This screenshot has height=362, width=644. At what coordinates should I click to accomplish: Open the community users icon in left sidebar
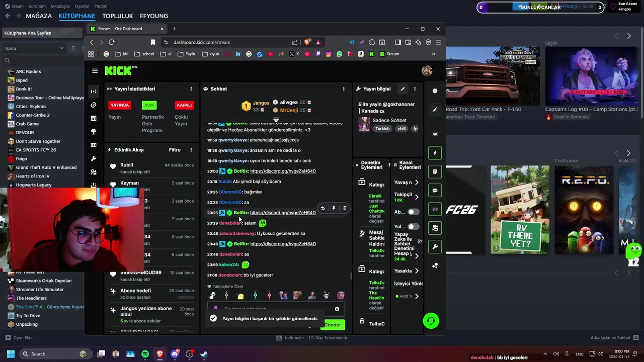(x=94, y=172)
